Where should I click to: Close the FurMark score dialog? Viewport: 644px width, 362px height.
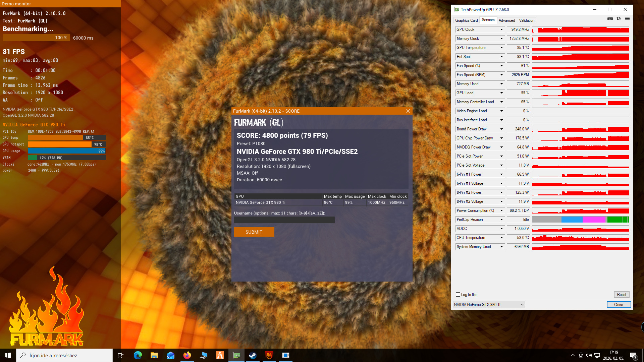(408, 111)
